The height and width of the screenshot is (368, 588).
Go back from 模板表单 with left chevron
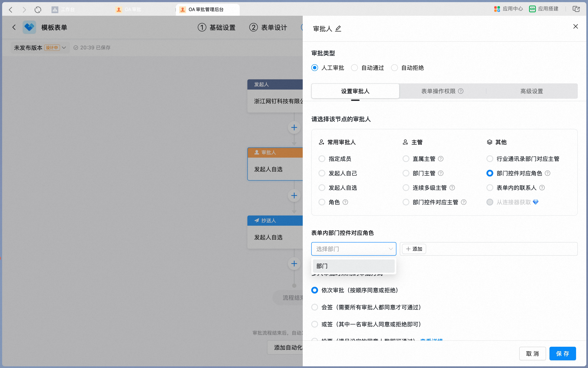click(x=14, y=27)
